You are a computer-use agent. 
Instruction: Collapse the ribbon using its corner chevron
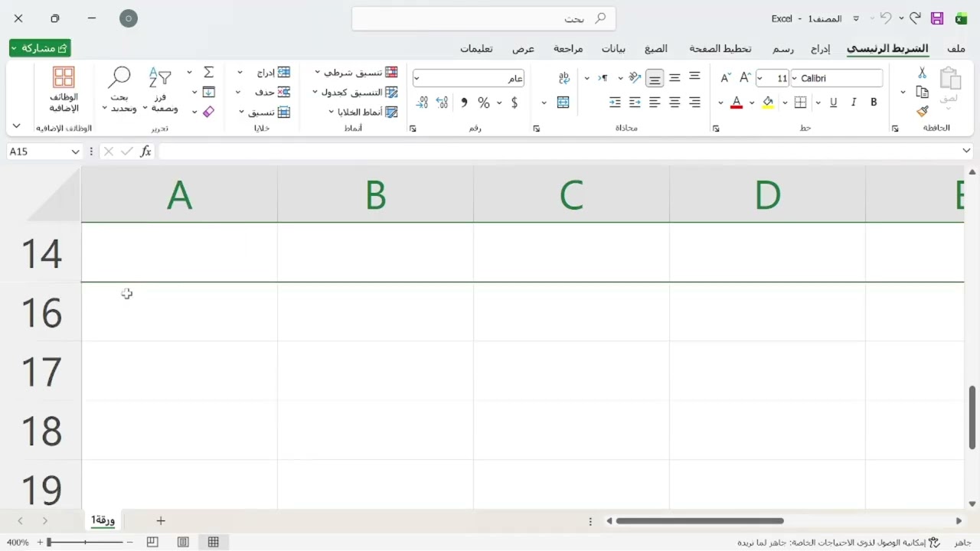coord(16,126)
